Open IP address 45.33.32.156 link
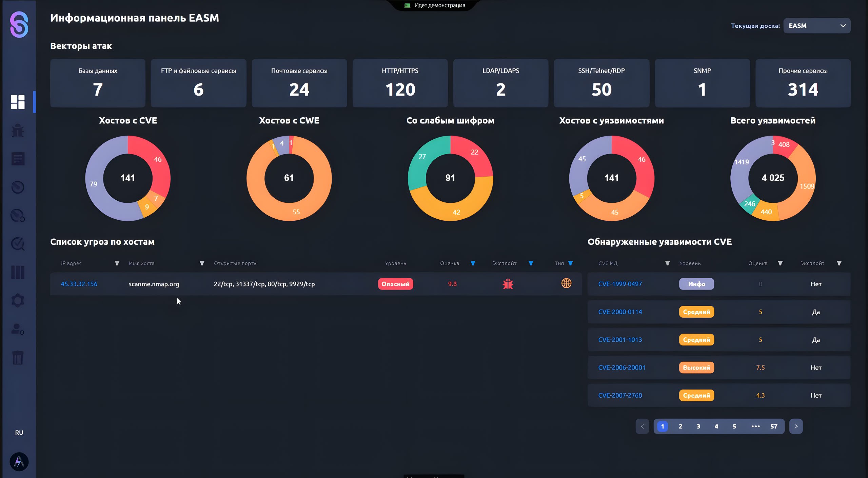 coord(79,284)
